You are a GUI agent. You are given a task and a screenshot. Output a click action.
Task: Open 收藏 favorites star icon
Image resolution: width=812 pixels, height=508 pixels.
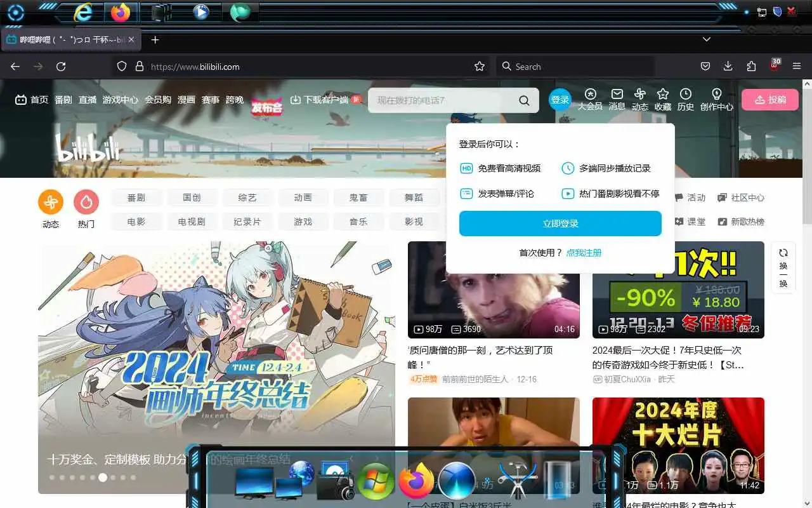click(x=663, y=100)
